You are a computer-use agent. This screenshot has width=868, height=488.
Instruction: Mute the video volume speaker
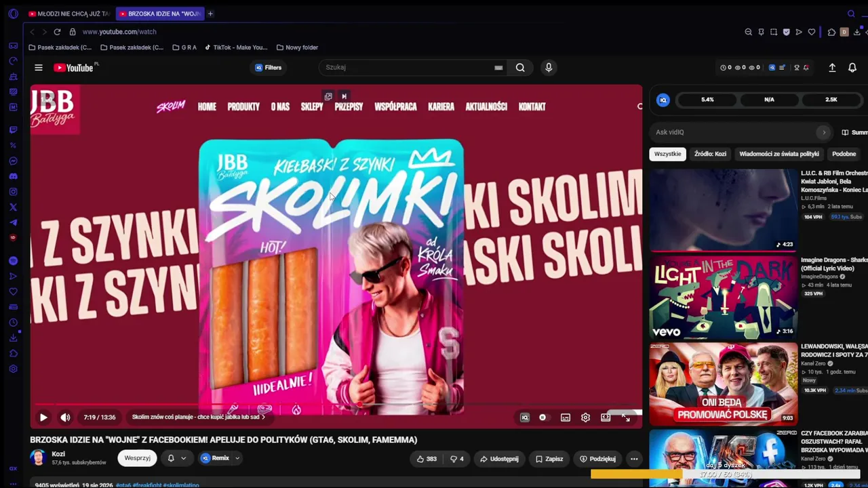(65, 418)
